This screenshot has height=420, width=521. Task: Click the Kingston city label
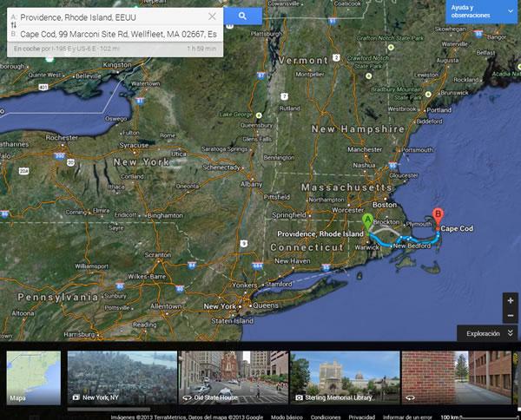tap(117, 64)
